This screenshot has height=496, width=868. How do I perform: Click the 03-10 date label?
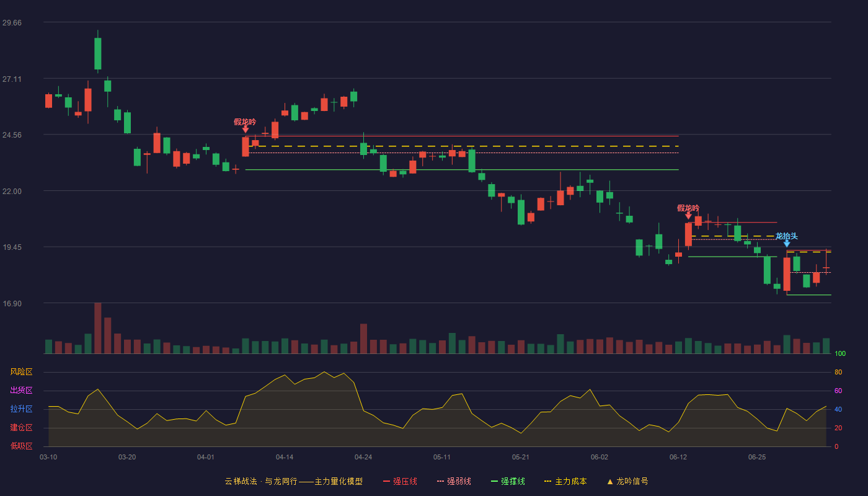48,457
